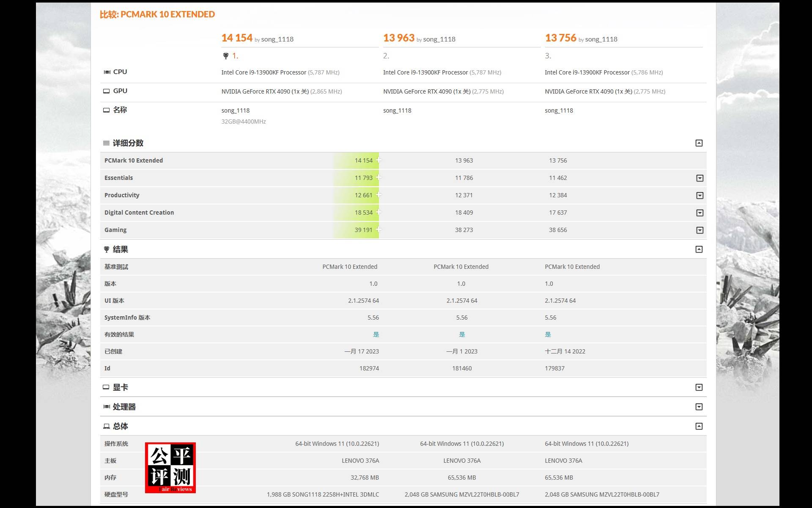This screenshot has width=812, height=508.
Task: Click the trophy icon beside rank 1
Action: pos(226,56)
